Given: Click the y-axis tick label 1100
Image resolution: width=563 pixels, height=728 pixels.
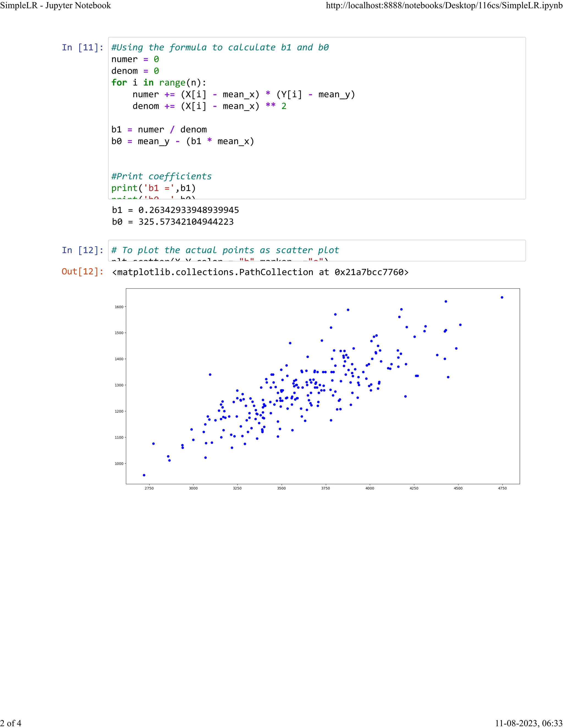Looking at the screenshot, I should pos(119,437).
